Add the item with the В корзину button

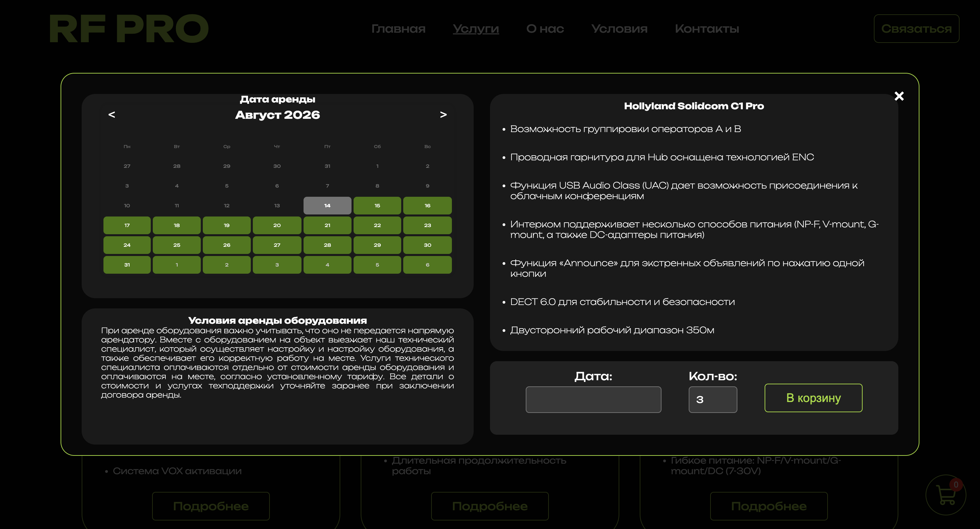tap(813, 398)
